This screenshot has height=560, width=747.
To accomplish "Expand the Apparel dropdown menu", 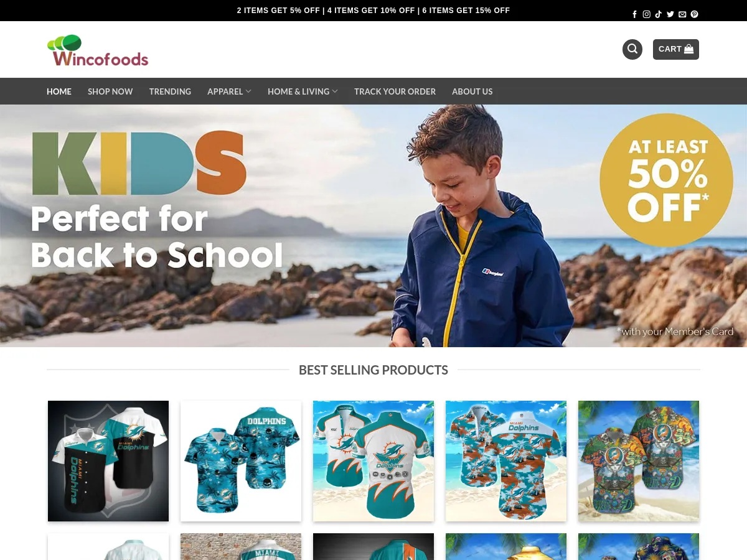I will pos(229,91).
